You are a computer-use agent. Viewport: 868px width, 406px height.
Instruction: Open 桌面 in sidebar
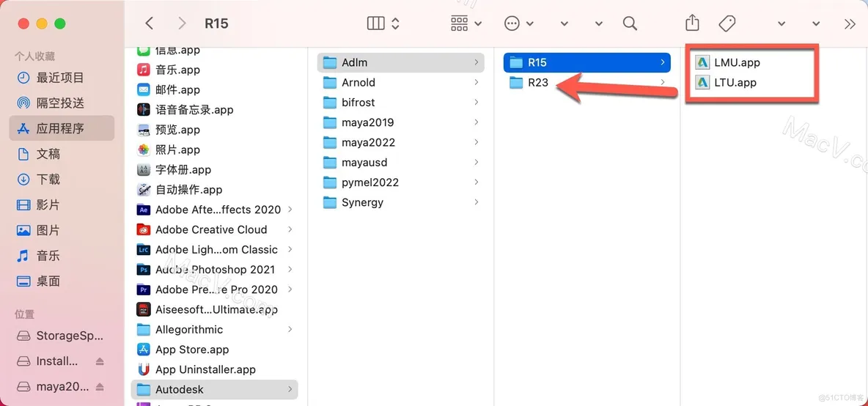(62, 281)
